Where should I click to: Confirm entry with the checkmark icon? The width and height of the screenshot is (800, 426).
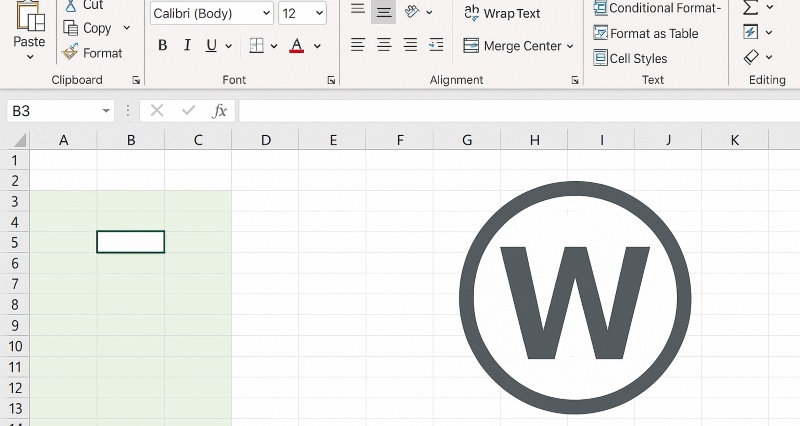[x=189, y=111]
